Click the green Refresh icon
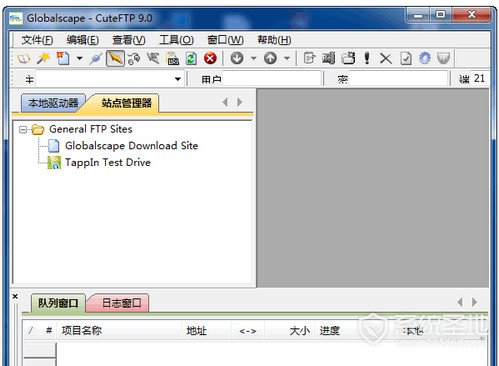499x366 pixels. 191,59
